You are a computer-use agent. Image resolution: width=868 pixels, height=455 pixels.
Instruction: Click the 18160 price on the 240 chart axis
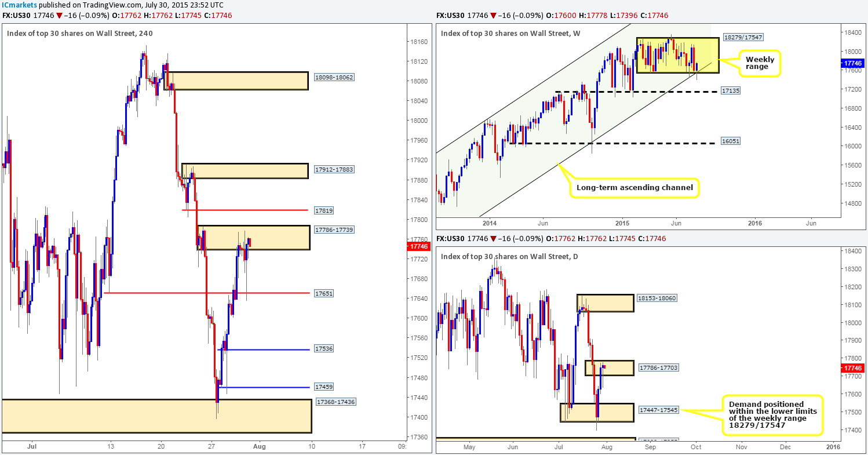click(418, 42)
